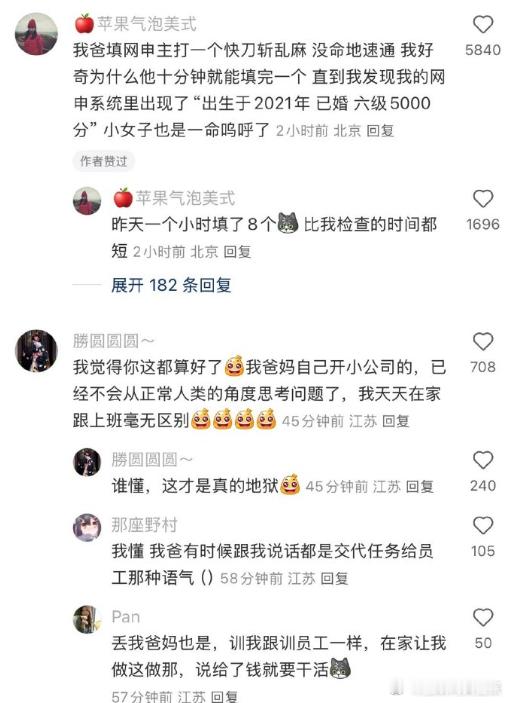The width and height of the screenshot is (507, 703).
Task: Like the reply with 240 likes
Action: pos(483,460)
